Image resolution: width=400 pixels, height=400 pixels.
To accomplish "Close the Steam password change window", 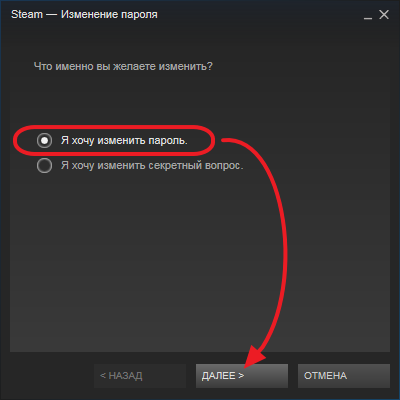I will (x=384, y=14).
